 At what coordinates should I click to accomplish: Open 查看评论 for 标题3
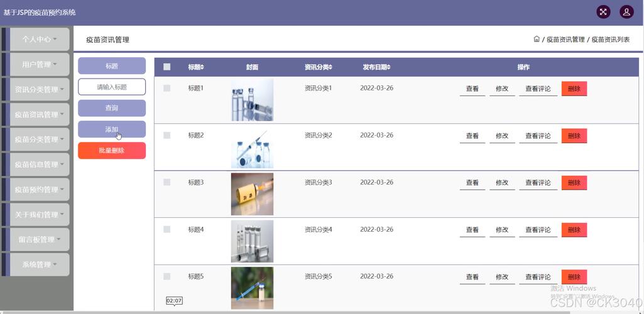(538, 183)
